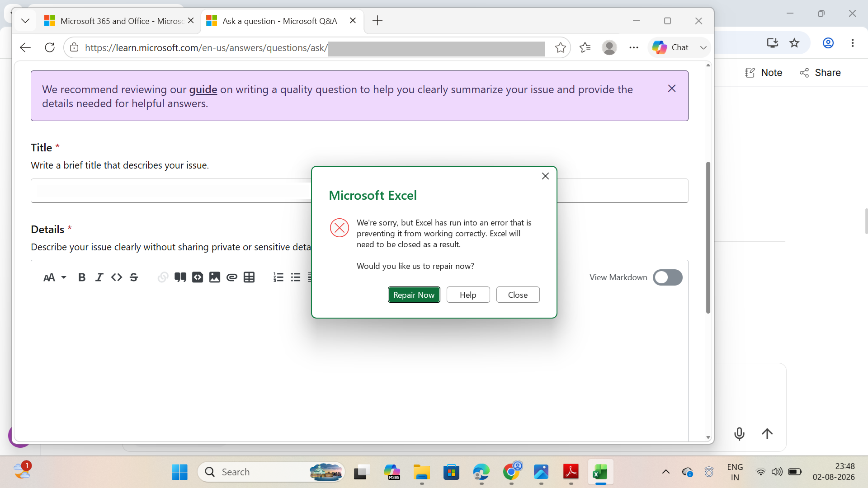Image resolution: width=868 pixels, height=488 pixels.
Task: Click Share in the background window
Action: (x=820, y=73)
